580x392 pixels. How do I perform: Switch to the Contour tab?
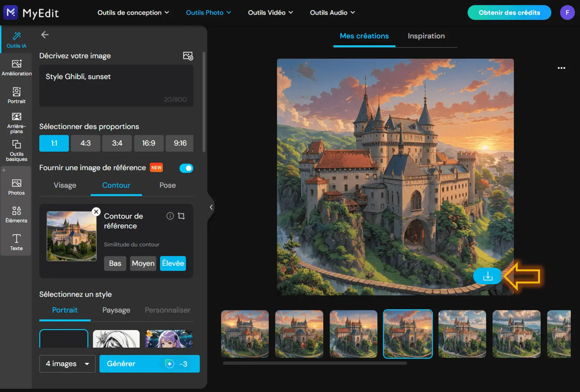pos(116,186)
